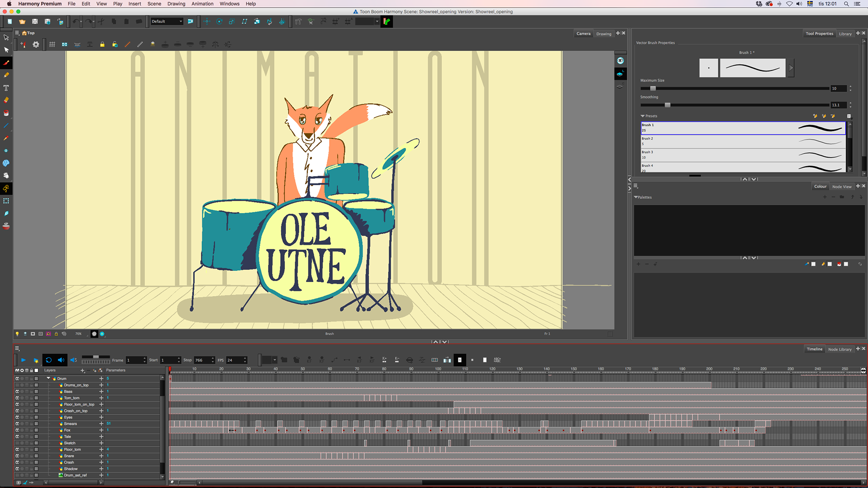Switch to the Node Library tab
This screenshot has width=868, height=488.
(x=840, y=349)
